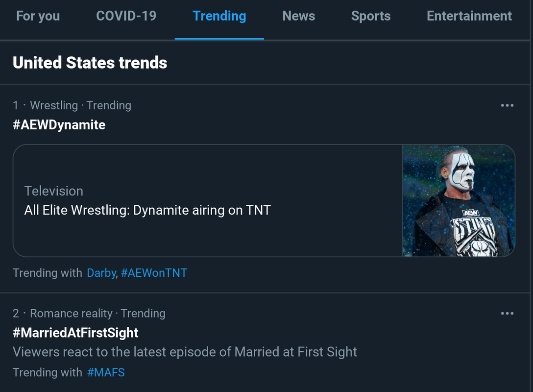Screen dimensions: 533x392
Task: Open more options for the #AEWDynamite trend
Action: (507, 105)
